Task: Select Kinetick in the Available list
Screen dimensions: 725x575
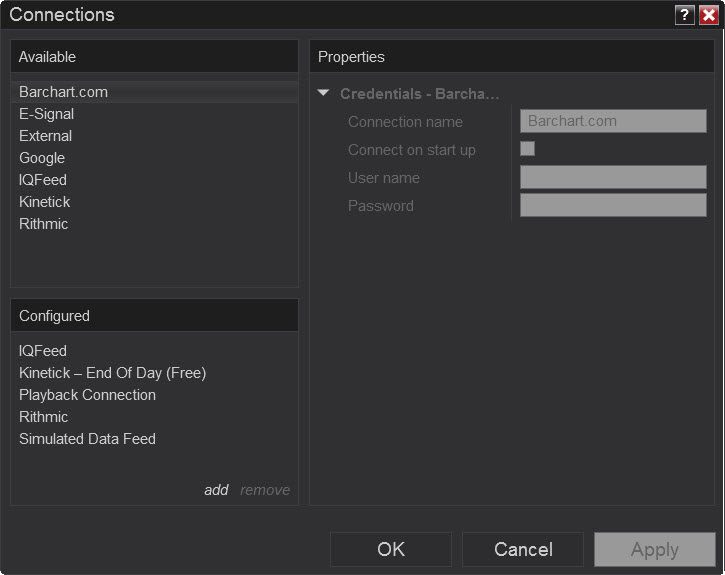Action: 44,202
